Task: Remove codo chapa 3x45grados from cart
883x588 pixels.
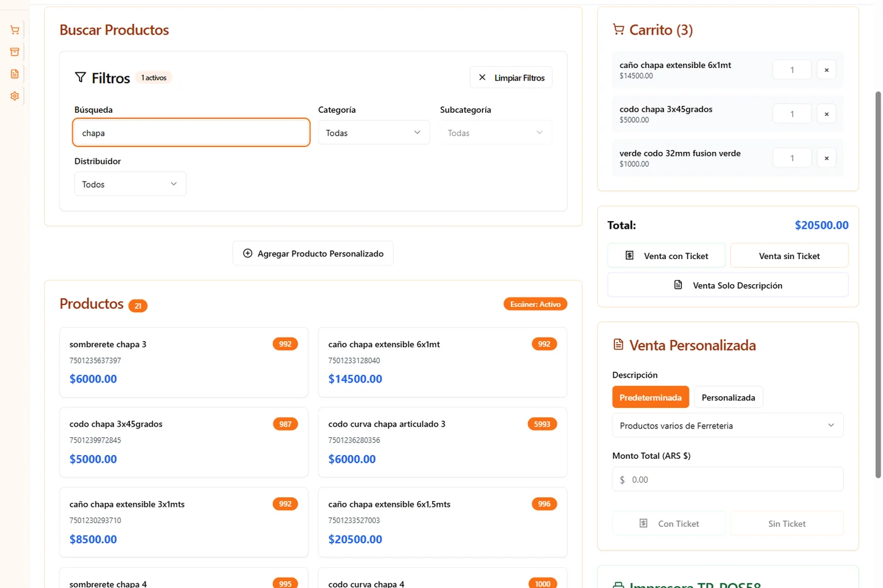Action: point(826,114)
